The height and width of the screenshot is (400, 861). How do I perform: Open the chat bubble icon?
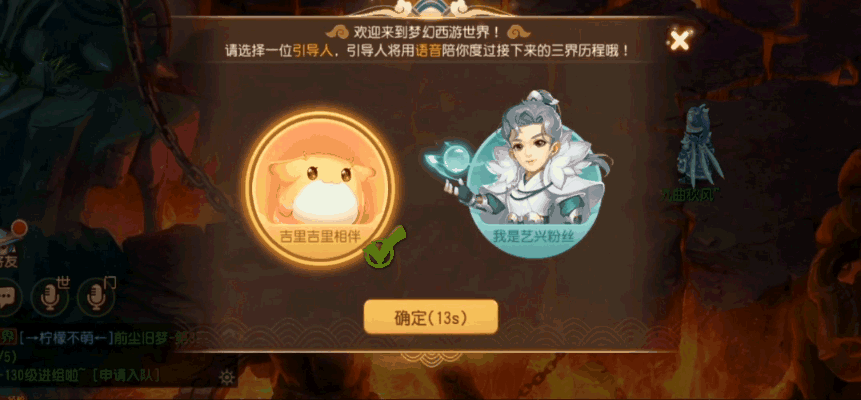coord(7,299)
